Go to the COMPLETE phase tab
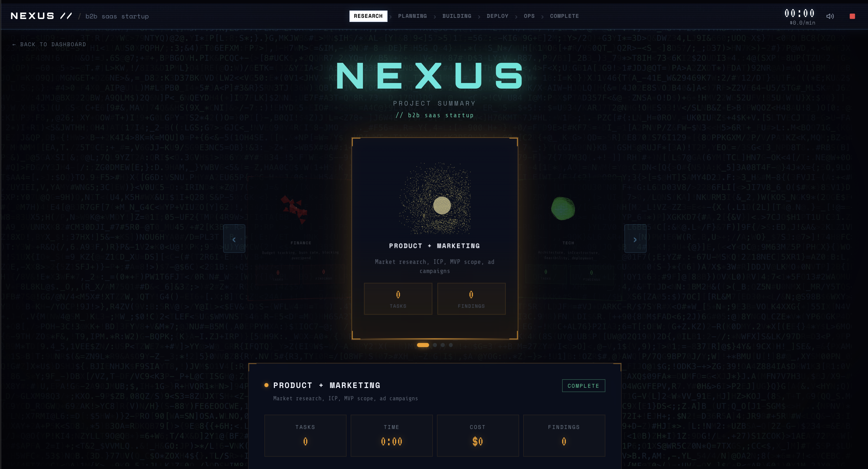 (x=564, y=16)
